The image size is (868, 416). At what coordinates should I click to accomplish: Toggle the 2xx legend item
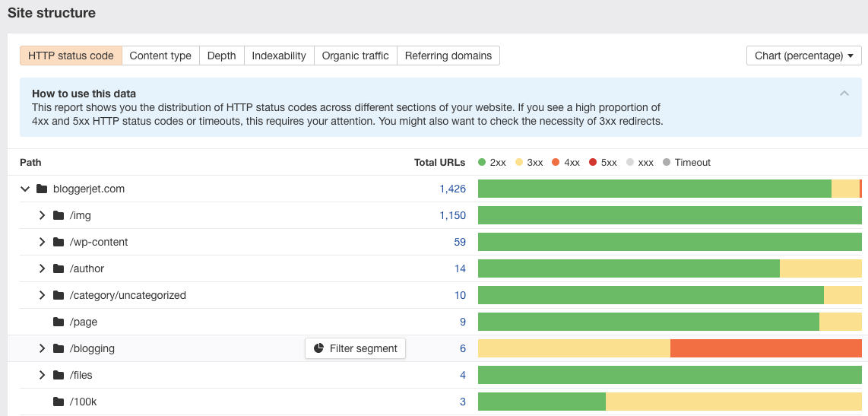(492, 162)
